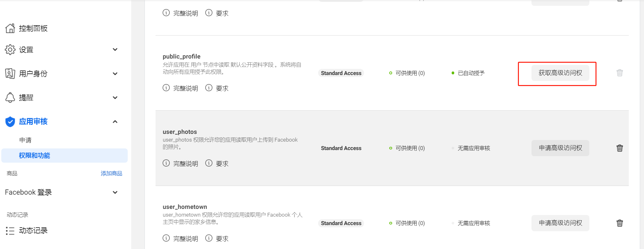Click the 控制面板 home icon
This screenshot has height=249, width=644.
click(10, 28)
